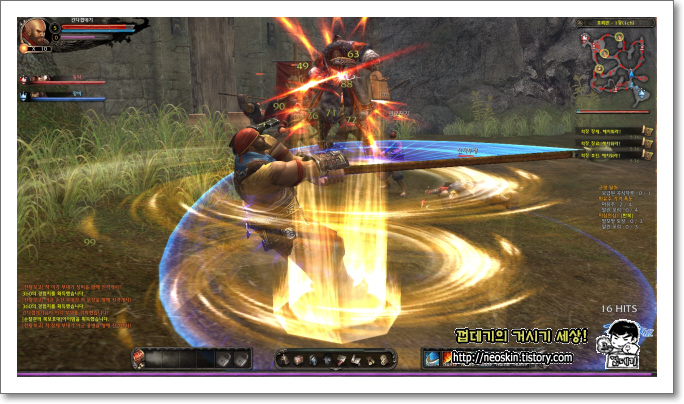Open the first yellow quest alert text

[x=601, y=132]
